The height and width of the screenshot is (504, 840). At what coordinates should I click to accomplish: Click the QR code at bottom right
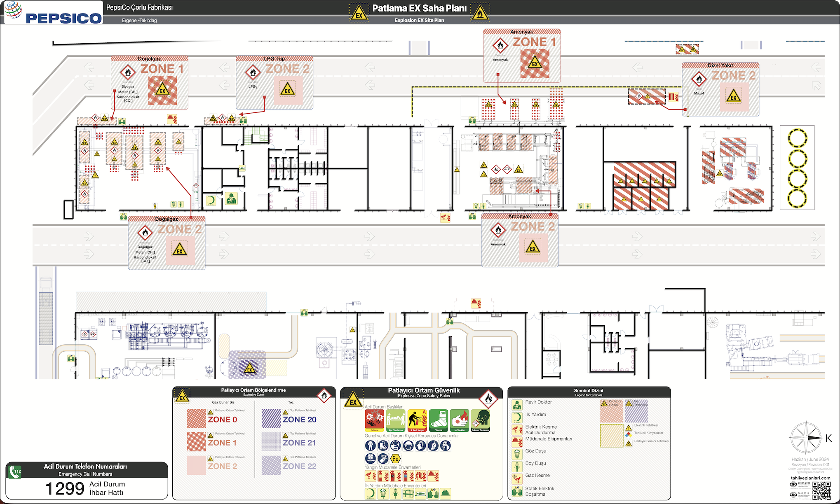(x=821, y=490)
